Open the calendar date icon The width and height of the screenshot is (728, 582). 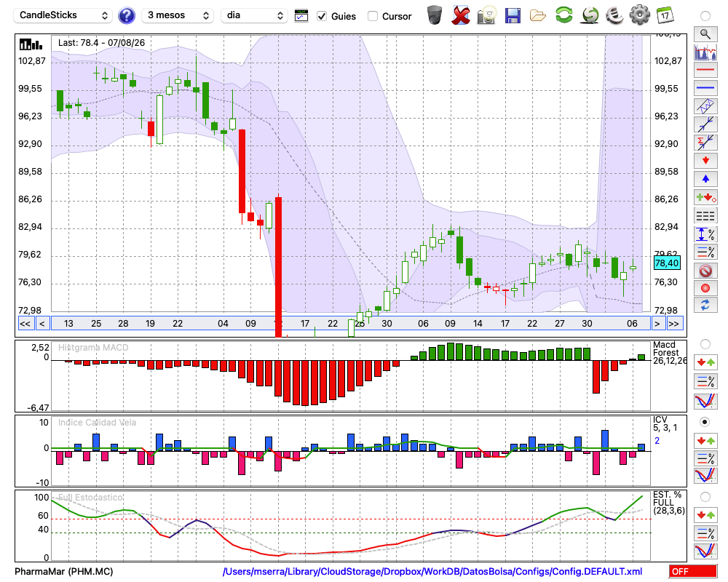pyautogui.click(x=665, y=15)
